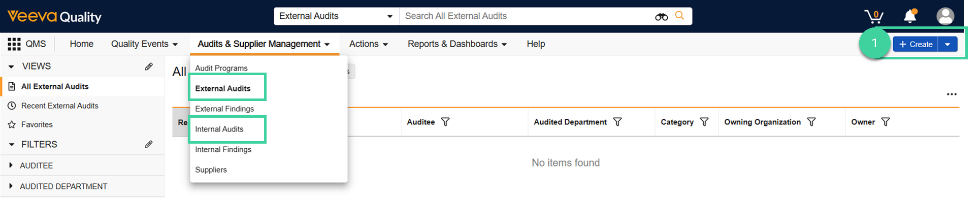Select Internal Audits from the menu
This screenshot has height=198, width=980.
[219, 129]
